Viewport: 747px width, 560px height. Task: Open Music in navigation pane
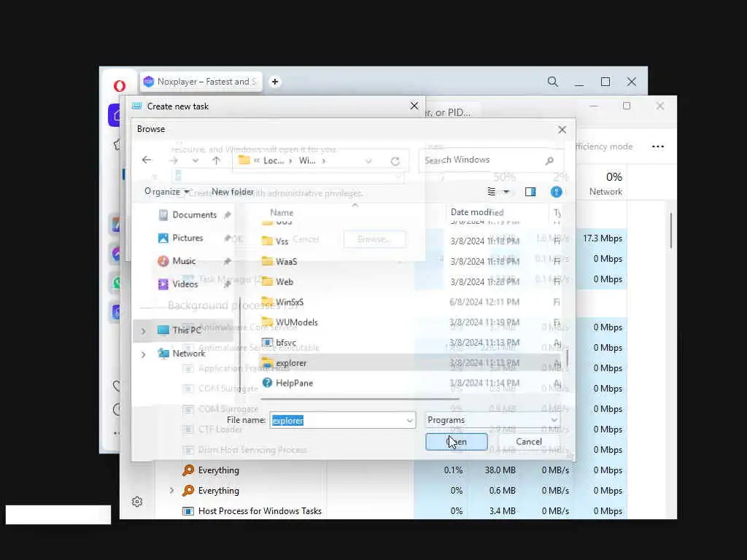click(184, 261)
